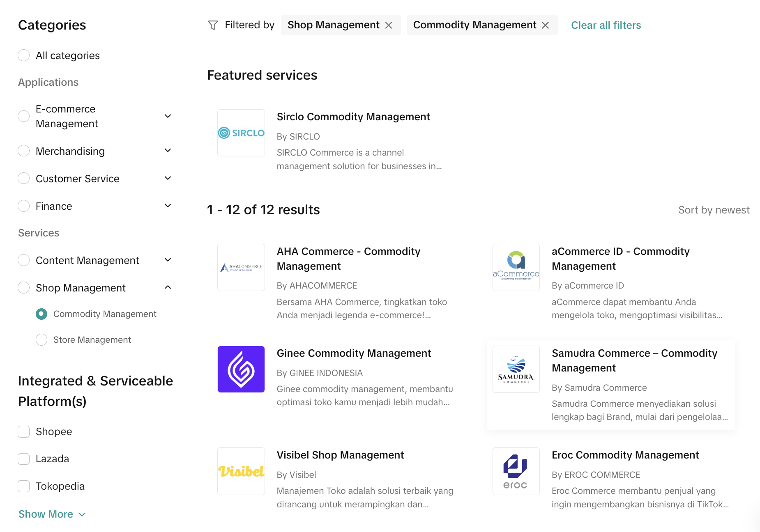Click the 'By SIRCLO' provider text

click(x=298, y=136)
